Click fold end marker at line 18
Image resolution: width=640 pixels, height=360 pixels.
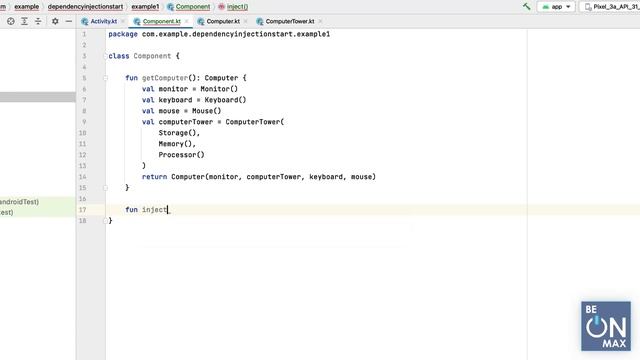[x=105, y=221]
